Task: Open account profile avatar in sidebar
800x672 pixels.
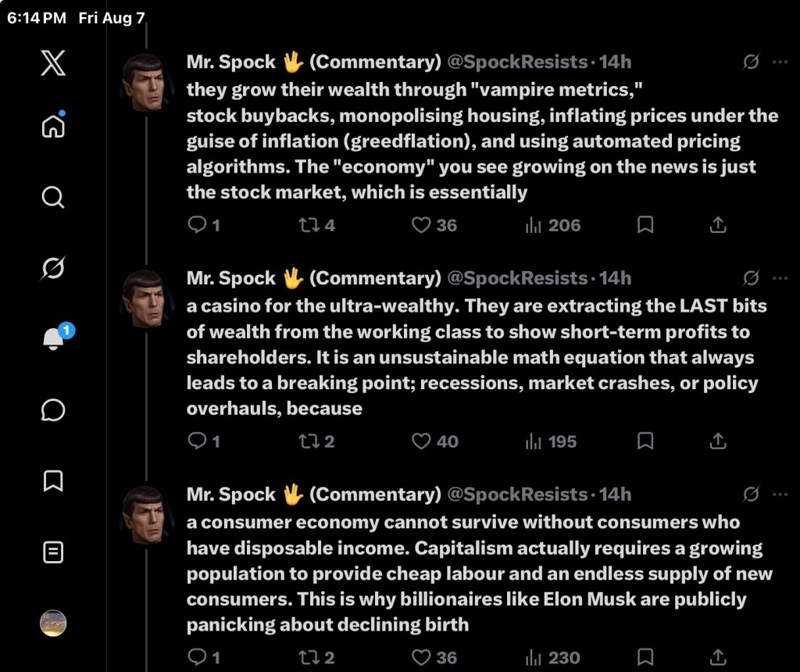Action: pos(53,623)
